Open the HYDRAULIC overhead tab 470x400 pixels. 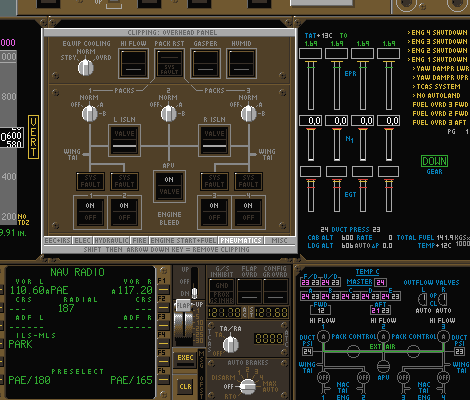click(111, 240)
